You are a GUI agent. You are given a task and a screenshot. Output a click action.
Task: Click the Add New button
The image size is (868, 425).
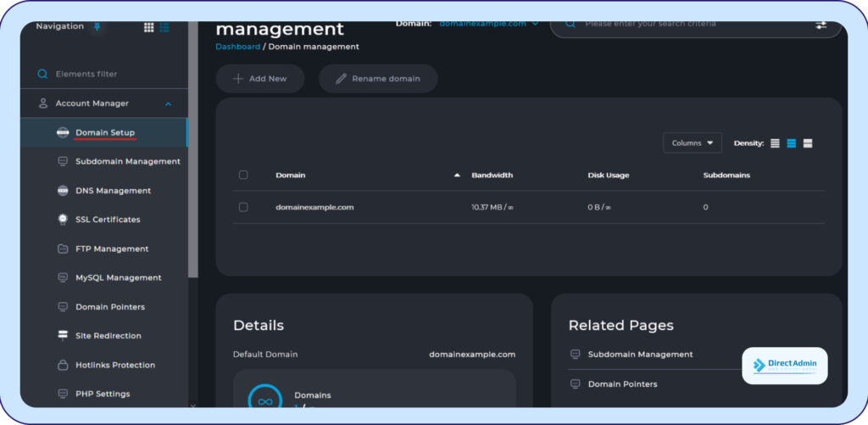(260, 79)
